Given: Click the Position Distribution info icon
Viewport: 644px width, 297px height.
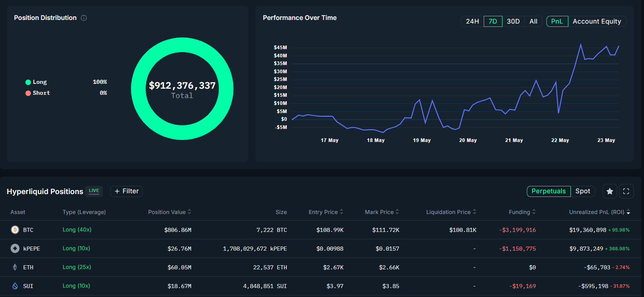Looking at the screenshot, I should coord(84,18).
